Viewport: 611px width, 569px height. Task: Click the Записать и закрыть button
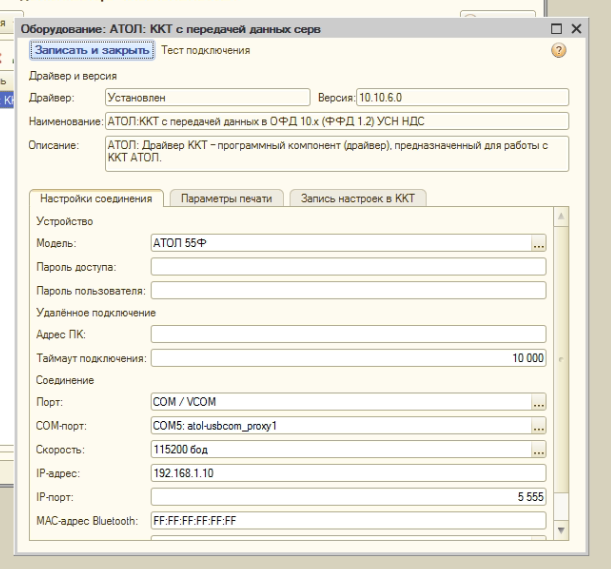[x=92, y=50]
